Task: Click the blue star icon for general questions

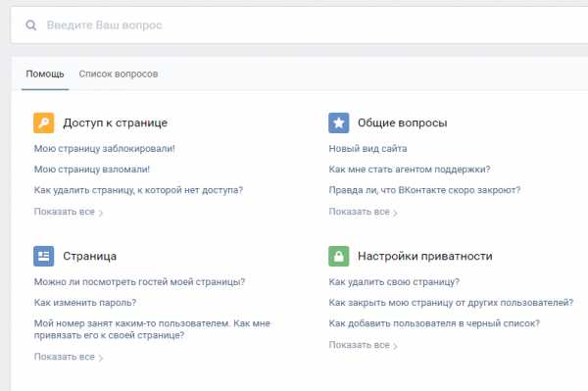Action: 339,122
